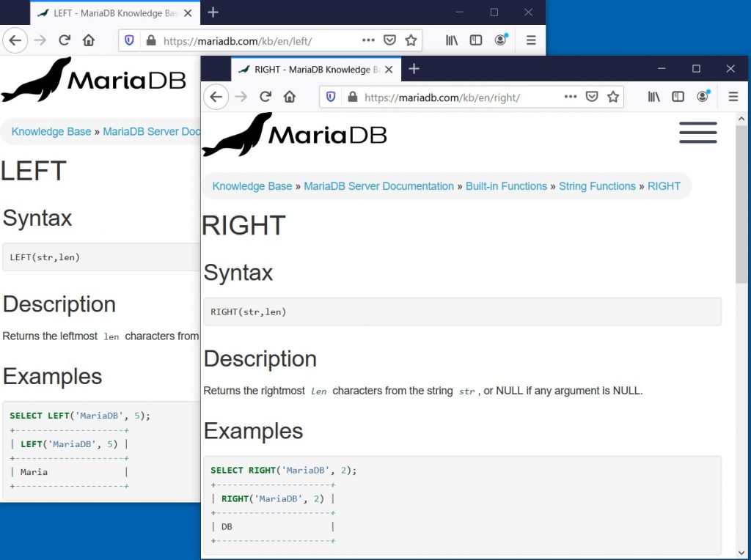Open hamburger navigation menu on RIGHT page
751x560 pixels.
point(698,133)
